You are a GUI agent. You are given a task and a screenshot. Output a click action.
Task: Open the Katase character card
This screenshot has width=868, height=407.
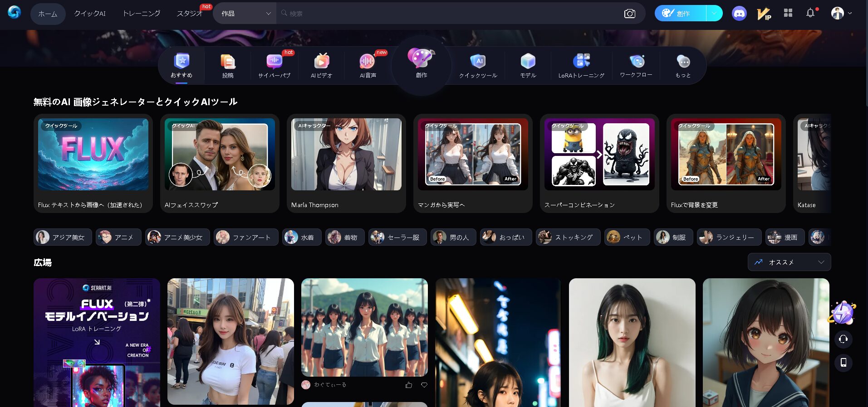[812, 163]
